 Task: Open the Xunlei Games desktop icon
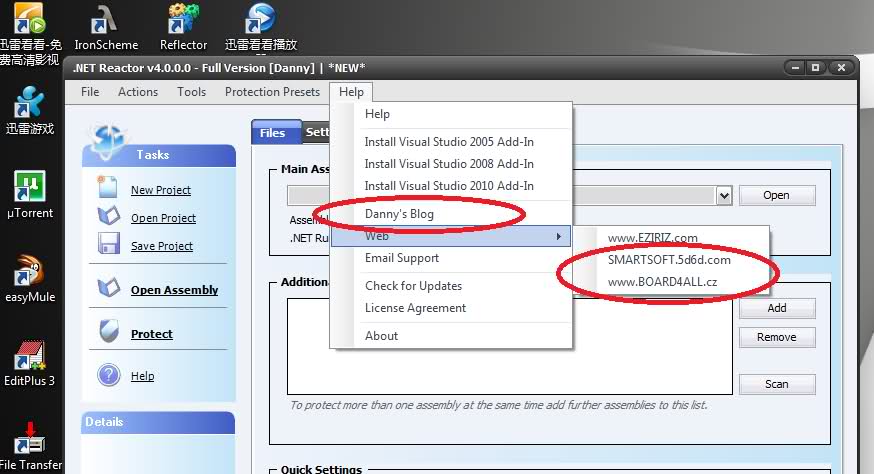[x=30, y=110]
